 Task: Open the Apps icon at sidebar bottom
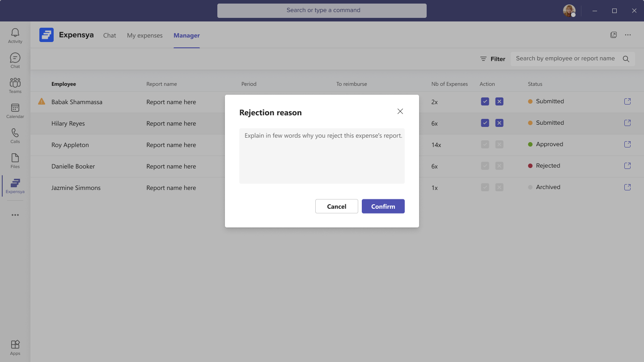(15, 347)
